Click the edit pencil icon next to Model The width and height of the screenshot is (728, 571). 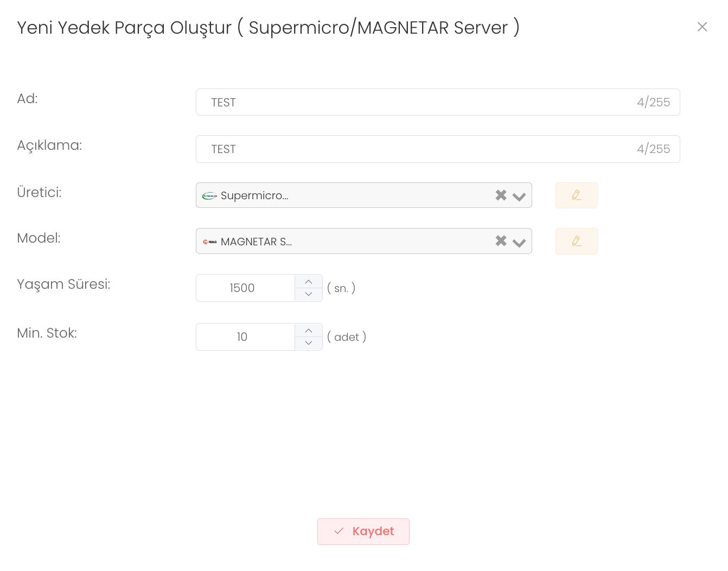pyautogui.click(x=576, y=241)
